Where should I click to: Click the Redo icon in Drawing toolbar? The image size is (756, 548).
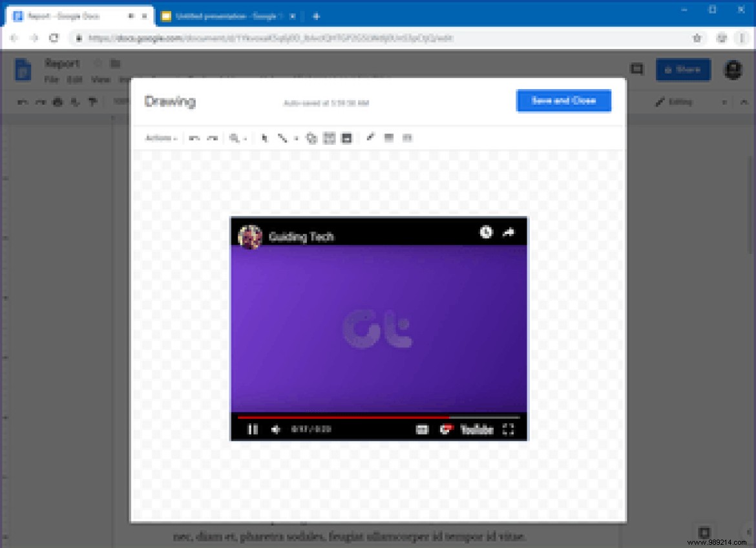click(x=212, y=138)
